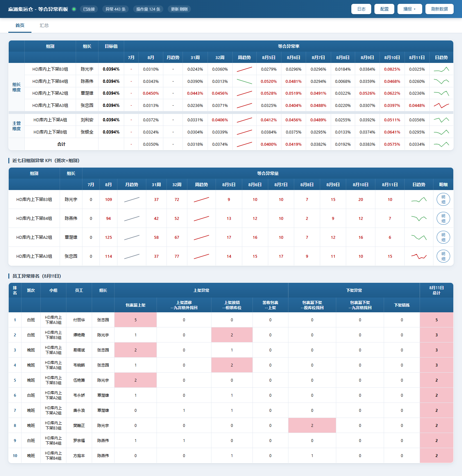The height and width of the screenshot is (476, 462).
Task: Click the 合计 row label
Action: (x=61, y=144)
